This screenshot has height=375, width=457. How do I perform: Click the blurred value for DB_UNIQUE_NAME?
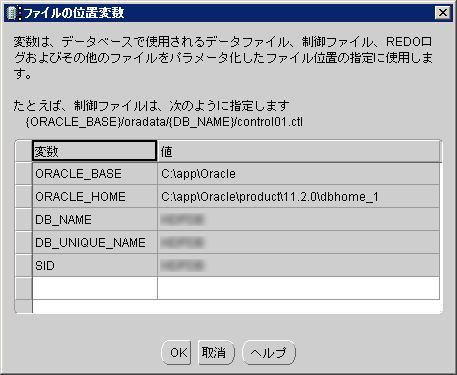coord(299,243)
